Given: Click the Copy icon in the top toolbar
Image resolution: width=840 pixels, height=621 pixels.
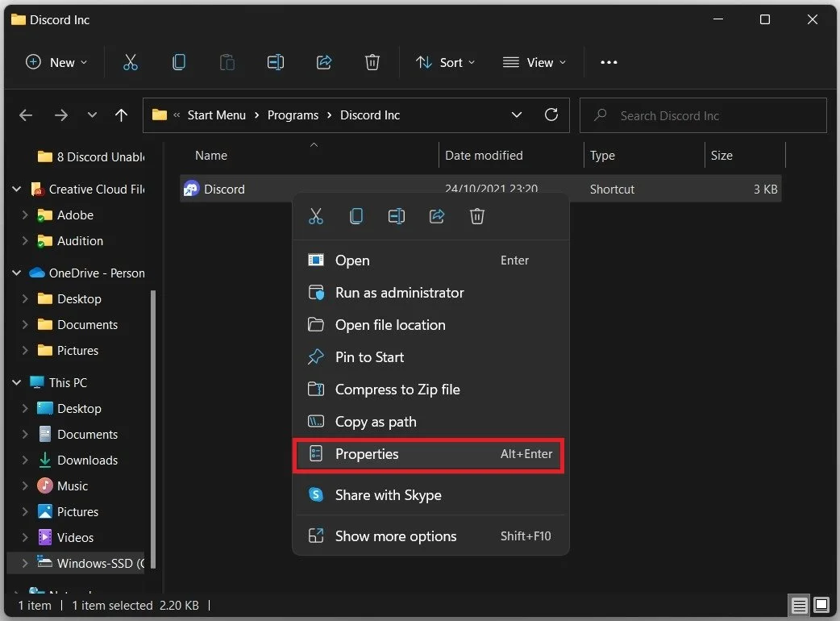Looking at the screenshot, I should [x=179, y=62].
